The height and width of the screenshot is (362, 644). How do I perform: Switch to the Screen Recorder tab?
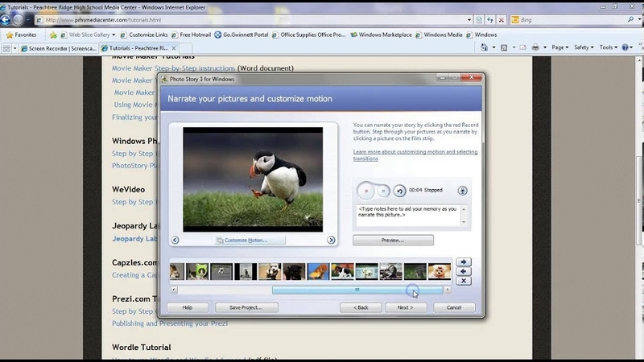point(58,48)
